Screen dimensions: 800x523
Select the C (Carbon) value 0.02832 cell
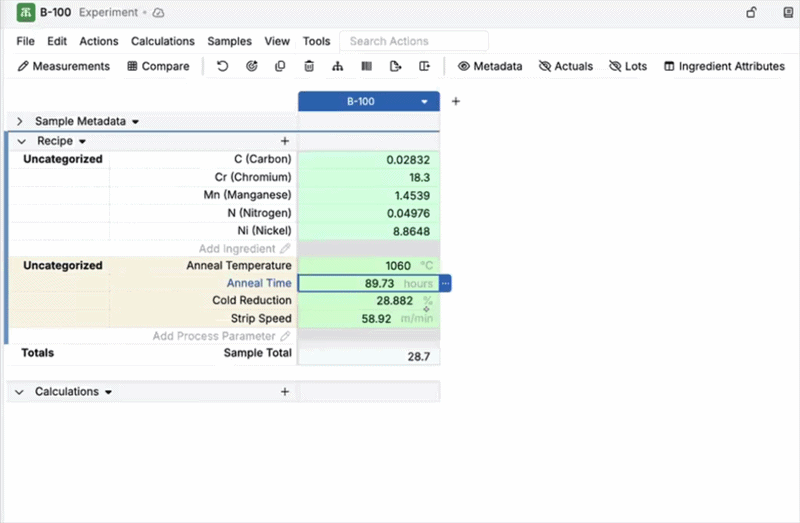[368, 160]
